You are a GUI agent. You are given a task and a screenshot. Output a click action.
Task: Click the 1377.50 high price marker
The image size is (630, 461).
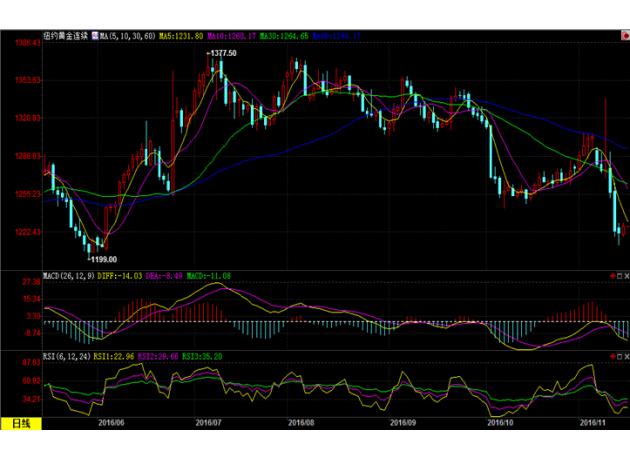pyautogui.click(x=221, y=52)
